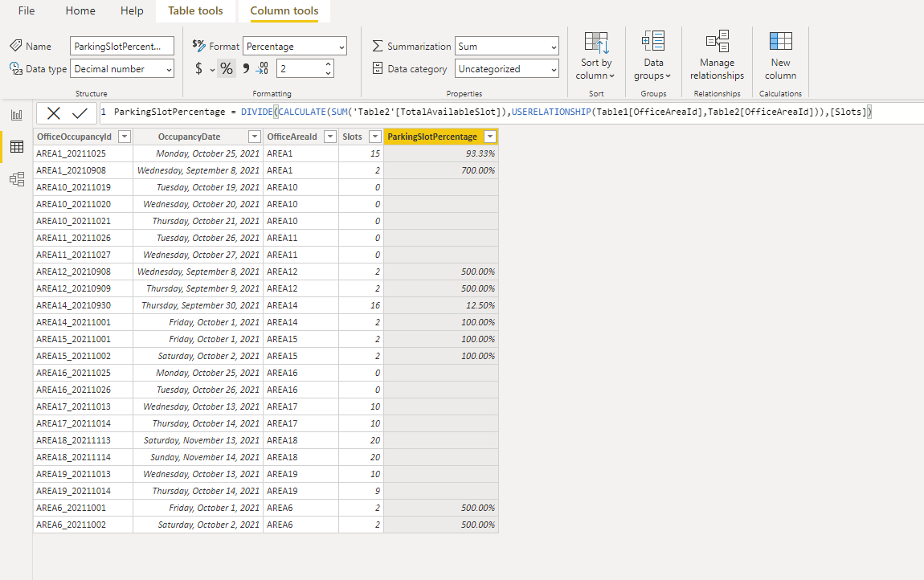The height and width of the screenshot is (580, 924).
Task: Open the File menu
Action: 27,10
